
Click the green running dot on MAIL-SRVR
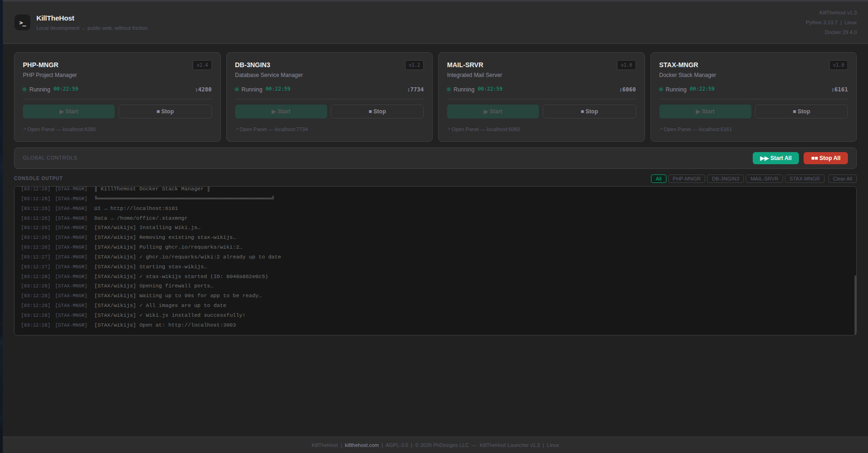(449, 89)
